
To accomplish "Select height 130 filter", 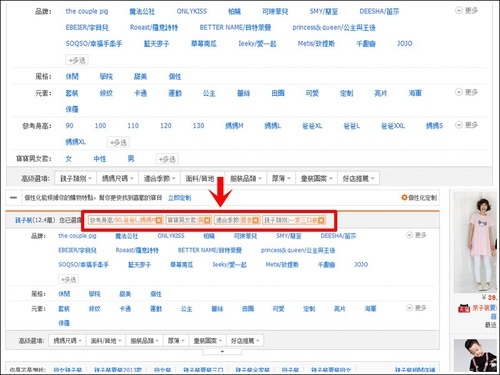I will (198, 126).
